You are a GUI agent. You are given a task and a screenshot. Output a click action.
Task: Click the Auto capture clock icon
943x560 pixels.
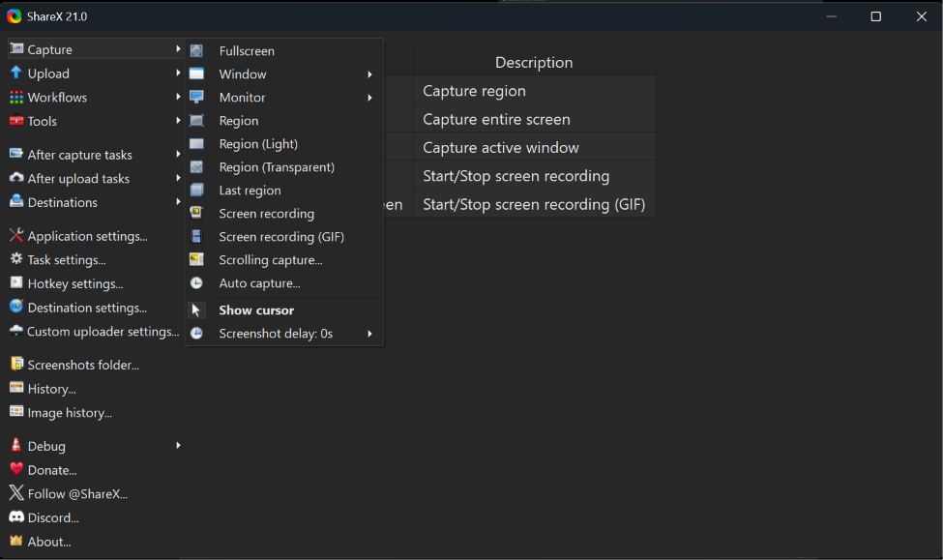pos(196,283)
